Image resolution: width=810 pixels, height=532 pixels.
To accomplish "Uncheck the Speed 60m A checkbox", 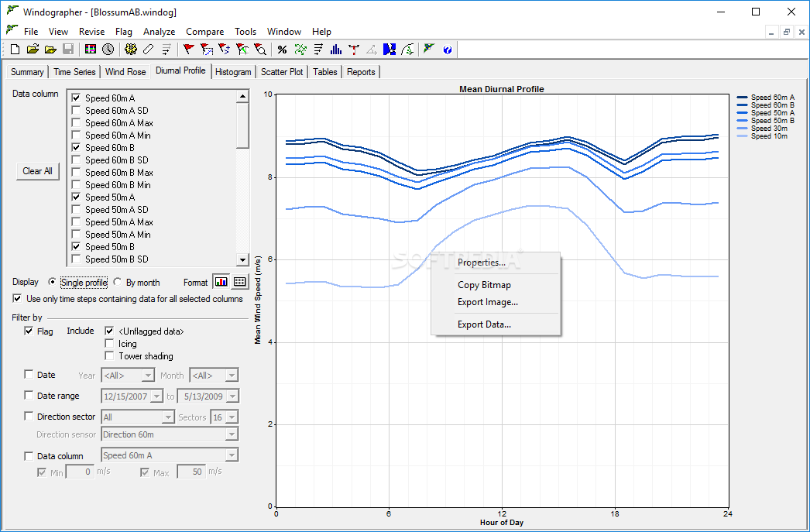I will point(76,98).
